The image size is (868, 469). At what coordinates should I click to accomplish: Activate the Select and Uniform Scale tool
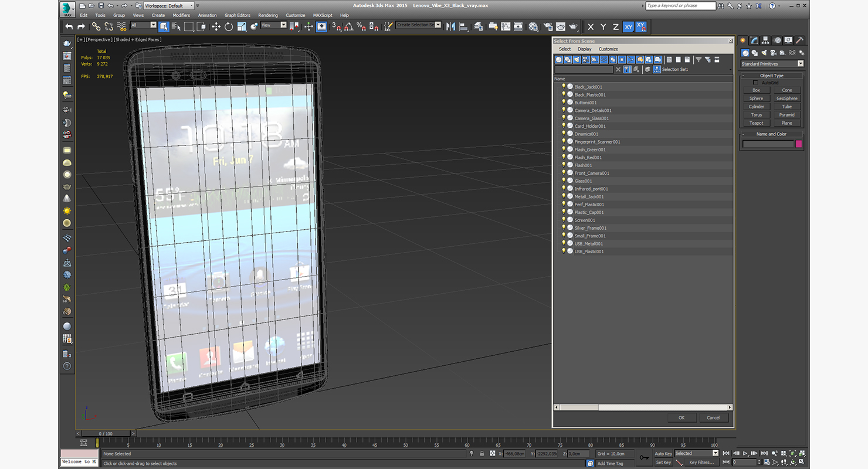click(241, 26)
